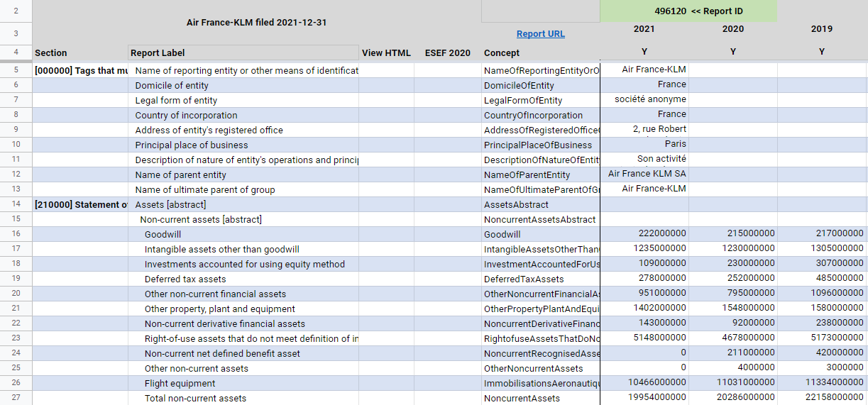Select the 2021 Total non-current assets value 19954000000
Screen dimensions: 868x405
(x=644, y=398)
